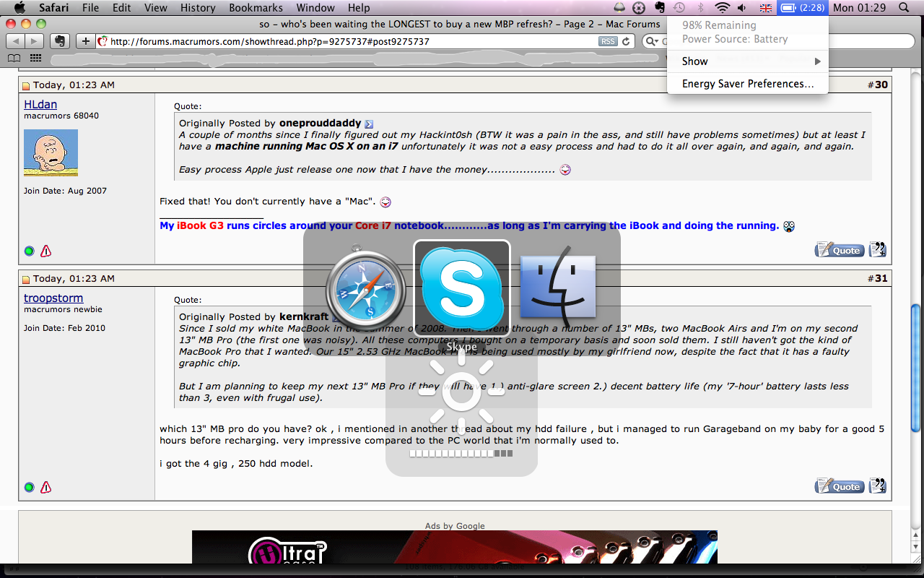Screen dimensions: 924x578
Task: Multi-quote post #30 icon
Action: 877,249
